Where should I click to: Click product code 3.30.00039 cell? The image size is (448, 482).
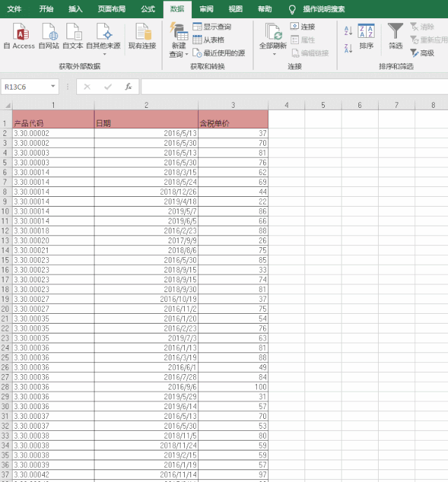(53, 465)
